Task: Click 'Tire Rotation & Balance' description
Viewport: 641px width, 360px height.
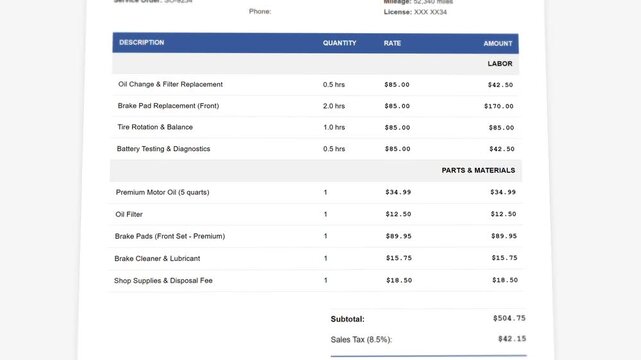Action: point(155,127)
